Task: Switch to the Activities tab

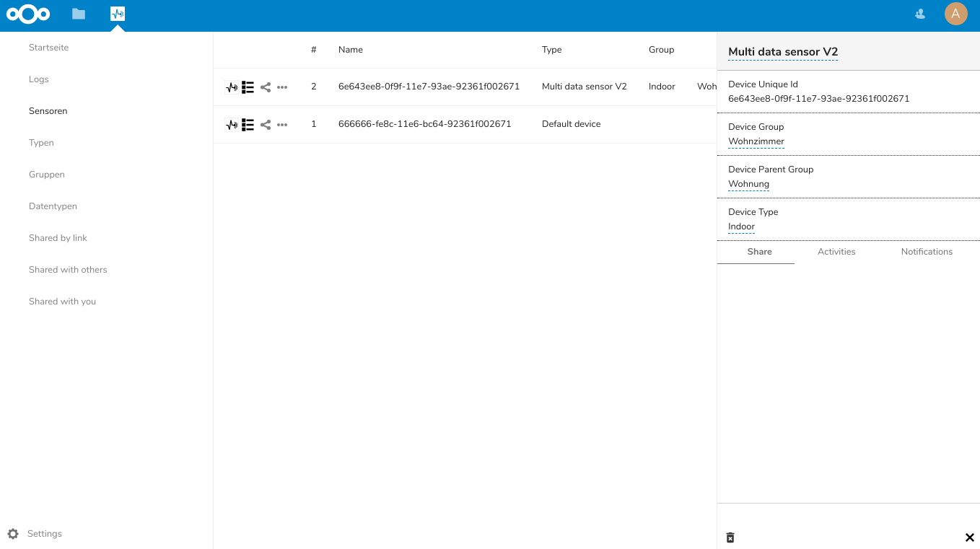Action: (x=836, y=252)
